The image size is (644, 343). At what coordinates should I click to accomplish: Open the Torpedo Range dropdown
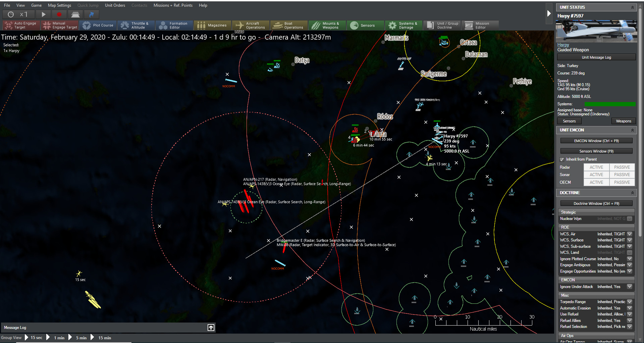coord(630,302)
